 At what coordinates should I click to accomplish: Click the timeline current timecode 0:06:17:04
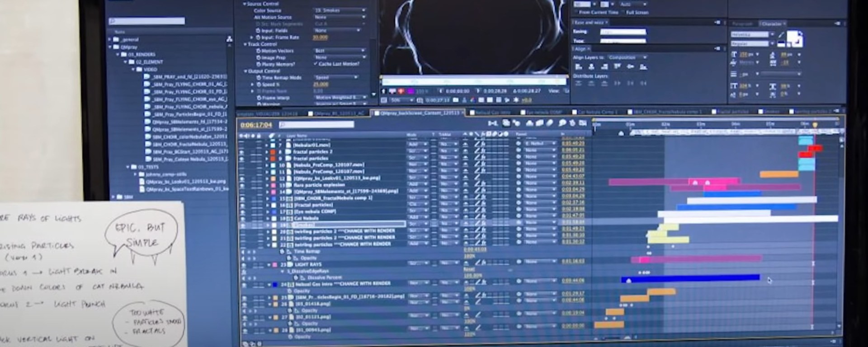[256, 125]
